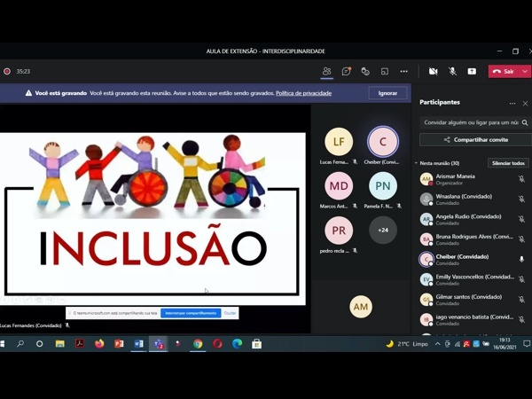The height and width of the screenshot is (399, 532).
Task: Open Cortana circle icon on taskbar
Action: point(39,344)
